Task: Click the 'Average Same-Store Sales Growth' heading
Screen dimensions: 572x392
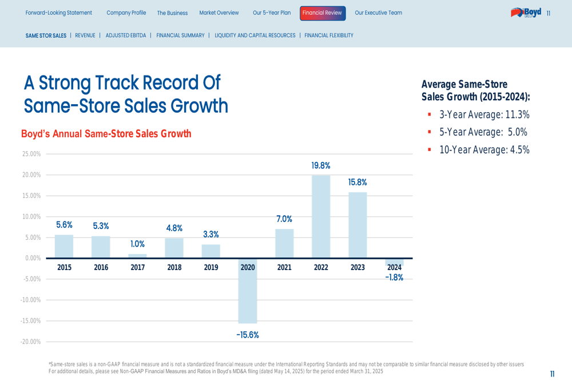Action: [476, 90]
